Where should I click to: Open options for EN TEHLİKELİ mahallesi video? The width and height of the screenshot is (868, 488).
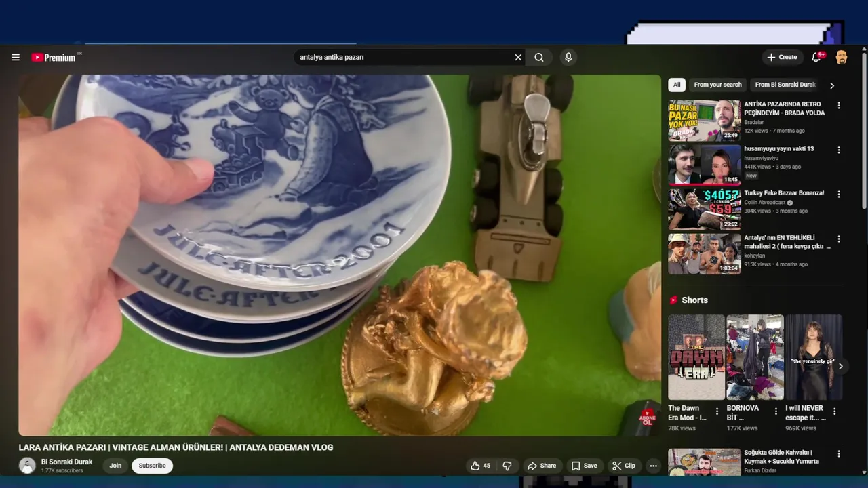[x=839, y=239]
